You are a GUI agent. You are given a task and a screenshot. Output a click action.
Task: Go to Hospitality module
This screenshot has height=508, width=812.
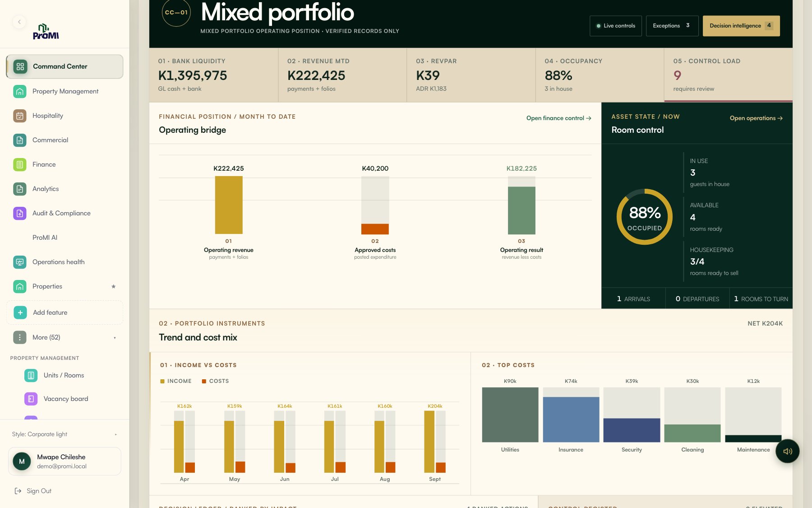(65, 116)
